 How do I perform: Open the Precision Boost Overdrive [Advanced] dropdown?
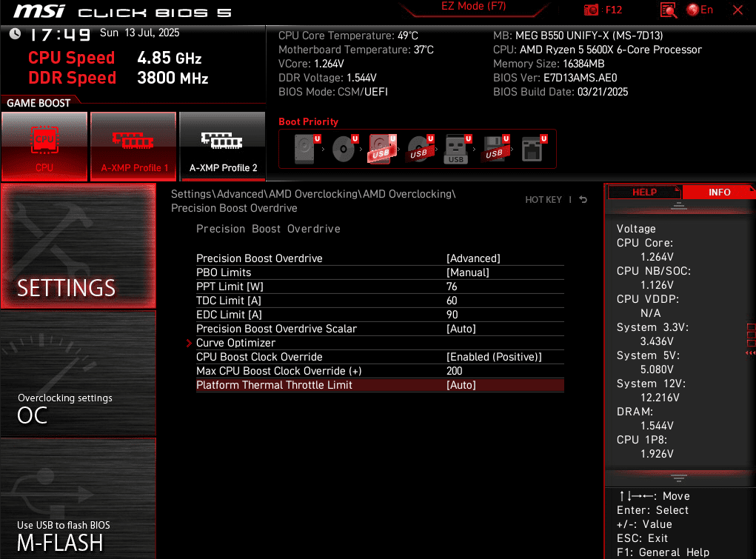(380, 258)
